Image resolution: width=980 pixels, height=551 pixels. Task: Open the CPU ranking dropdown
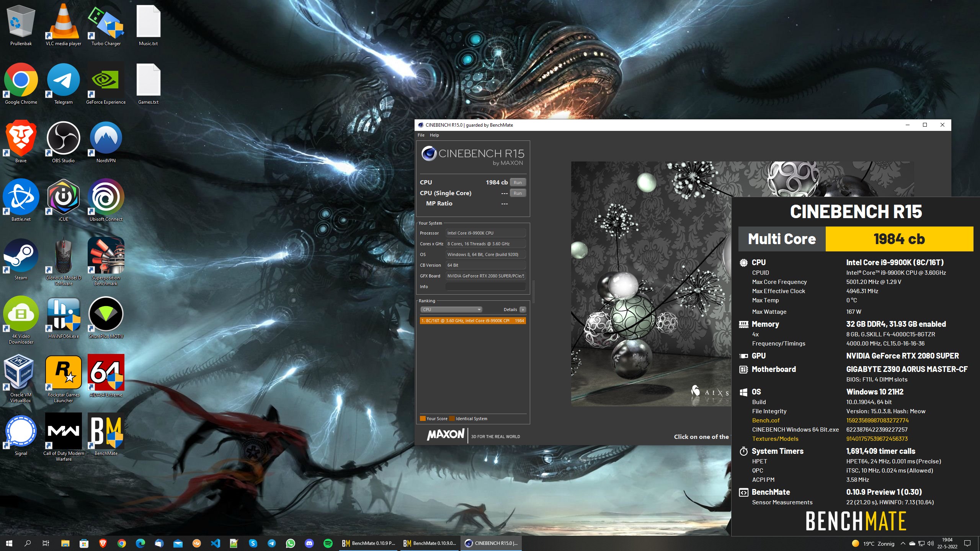pyautogui.click(x=451, y=310)
